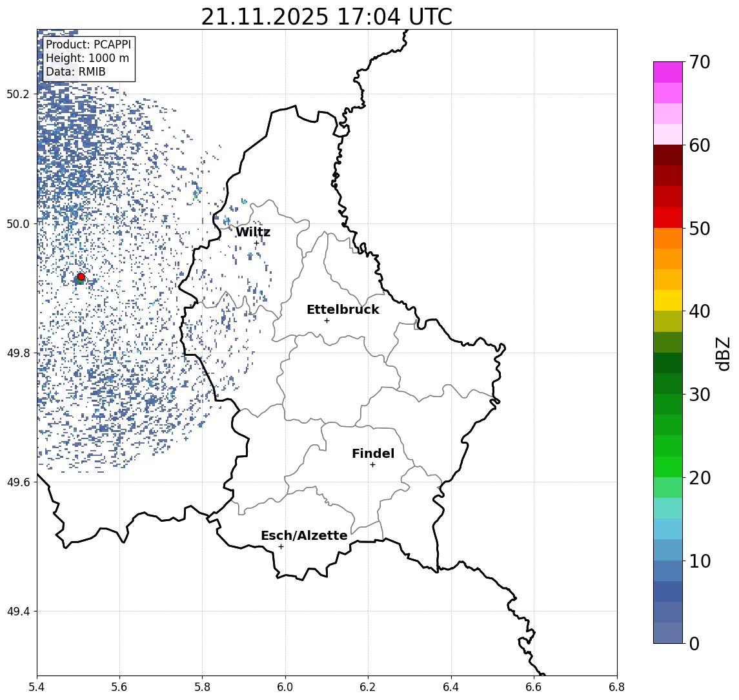Click the colorbar tick label 30
This screenshot has height=700, width=739.
point(700,395)
